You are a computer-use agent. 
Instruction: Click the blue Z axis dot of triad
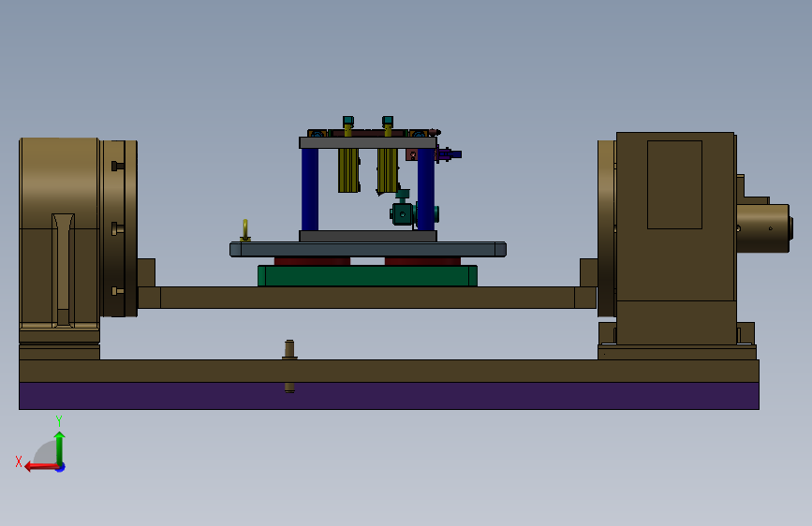61,467
